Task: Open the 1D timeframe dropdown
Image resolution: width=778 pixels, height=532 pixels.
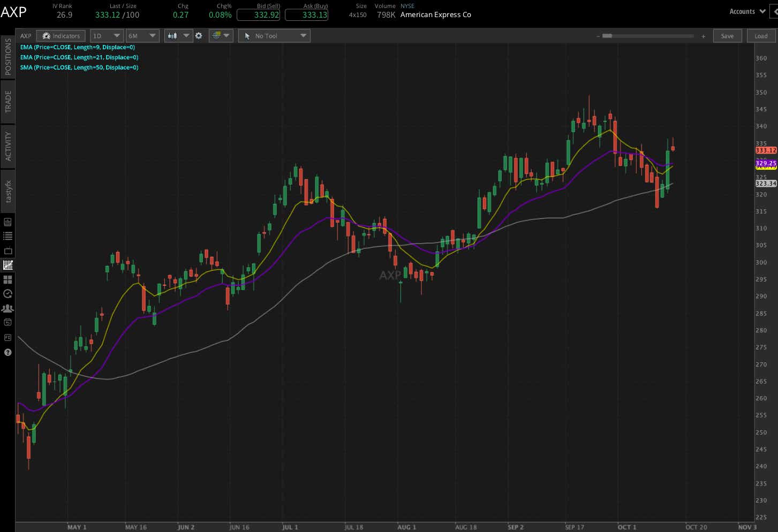Action: [x=107, y=35]
